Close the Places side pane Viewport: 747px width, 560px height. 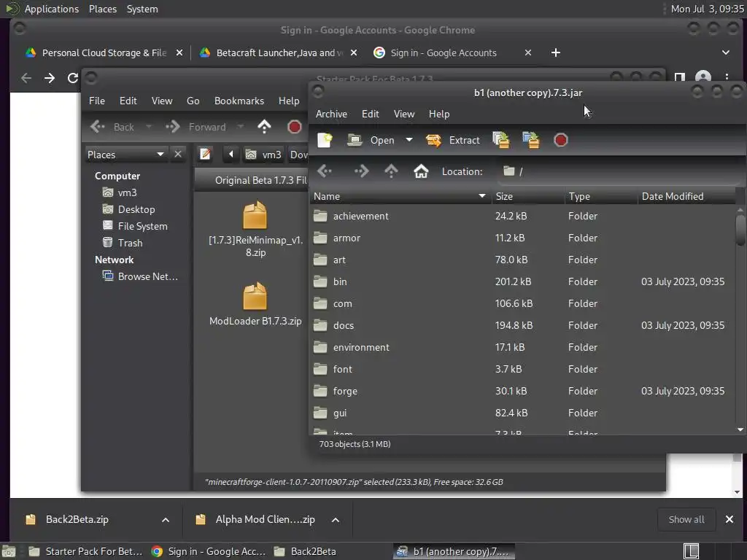tap(178, 155)
